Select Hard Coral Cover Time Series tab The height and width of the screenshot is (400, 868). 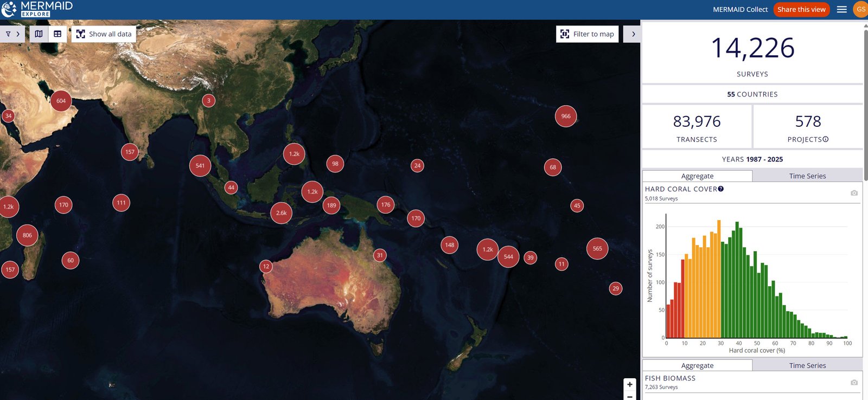[x=807, y=176]
